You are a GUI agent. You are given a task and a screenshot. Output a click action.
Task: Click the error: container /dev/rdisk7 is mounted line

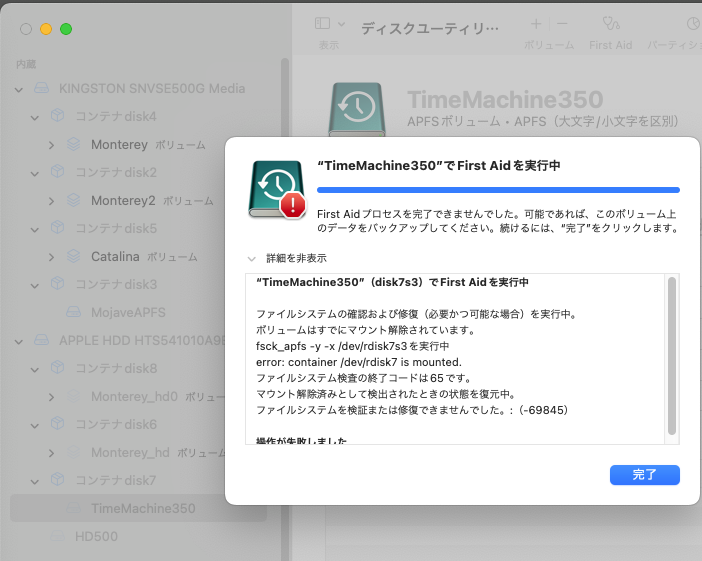pyautogui.click(x=359, y=362)
